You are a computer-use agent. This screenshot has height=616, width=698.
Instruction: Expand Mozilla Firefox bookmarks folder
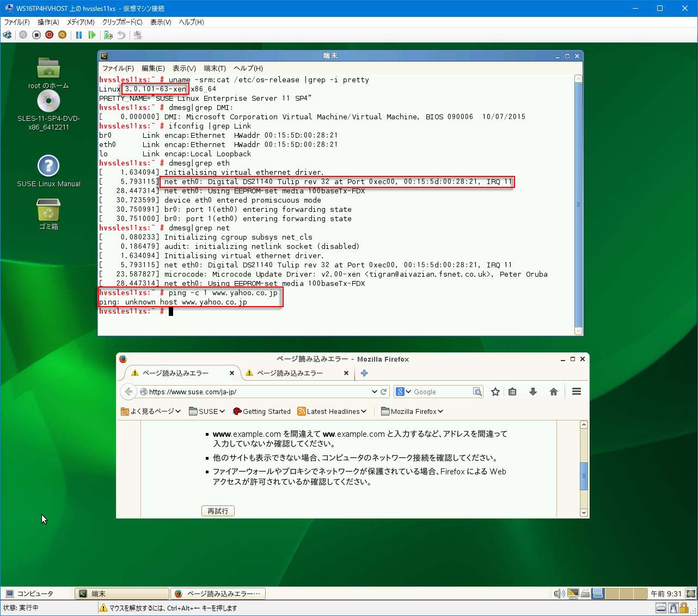coord(412,411)
